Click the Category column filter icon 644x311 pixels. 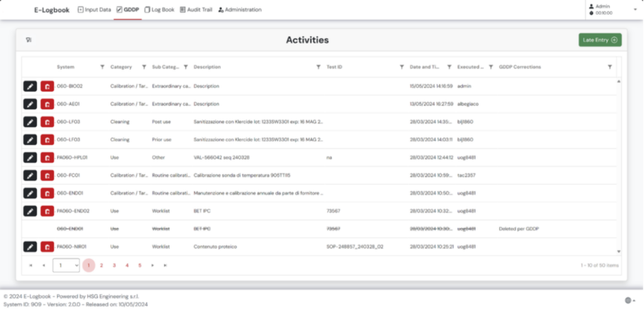point(144,67)
